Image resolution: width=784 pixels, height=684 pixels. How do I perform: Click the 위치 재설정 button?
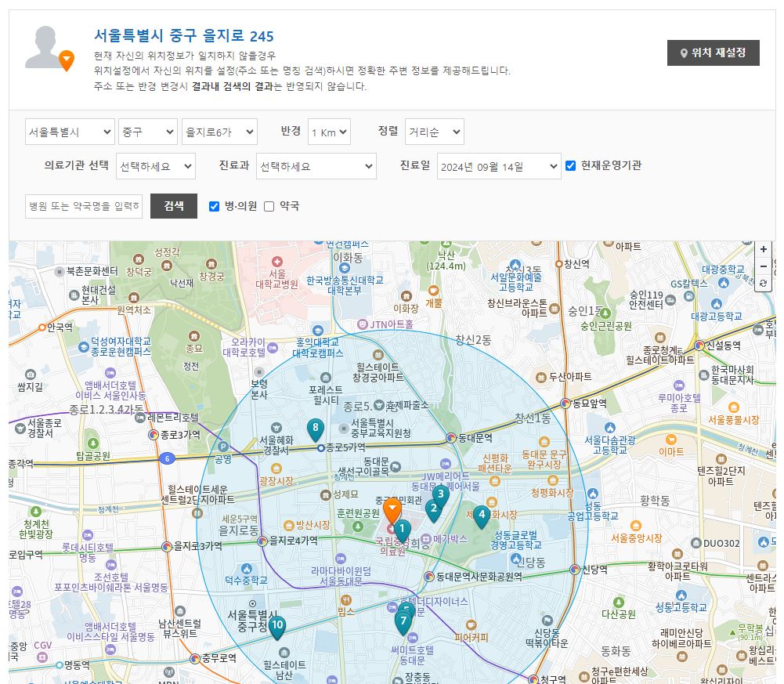coord(713,52)
